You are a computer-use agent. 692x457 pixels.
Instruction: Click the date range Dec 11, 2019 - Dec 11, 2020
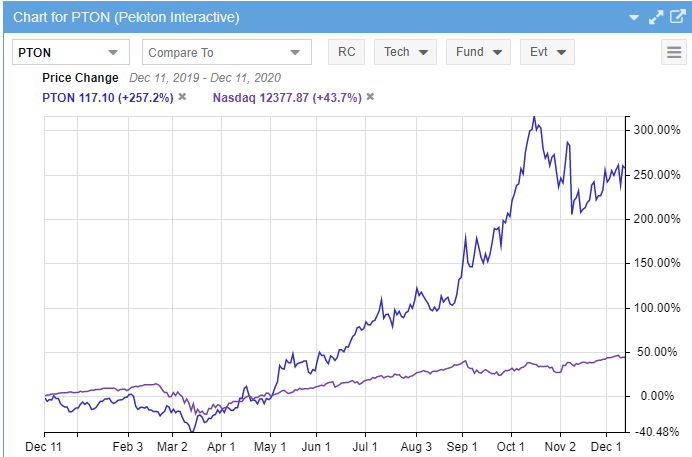(205, 78)
